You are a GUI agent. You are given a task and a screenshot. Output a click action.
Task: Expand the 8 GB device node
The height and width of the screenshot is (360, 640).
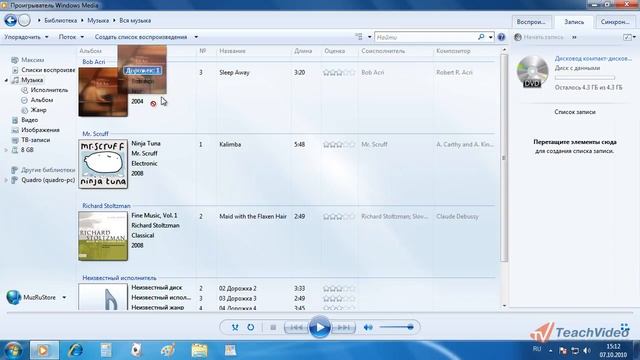(x=6, y=150)
